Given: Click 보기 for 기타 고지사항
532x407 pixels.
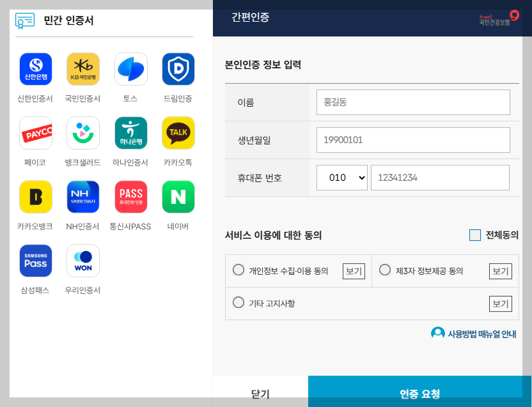Looking at the screenshot, I should (x=501, y=303).
